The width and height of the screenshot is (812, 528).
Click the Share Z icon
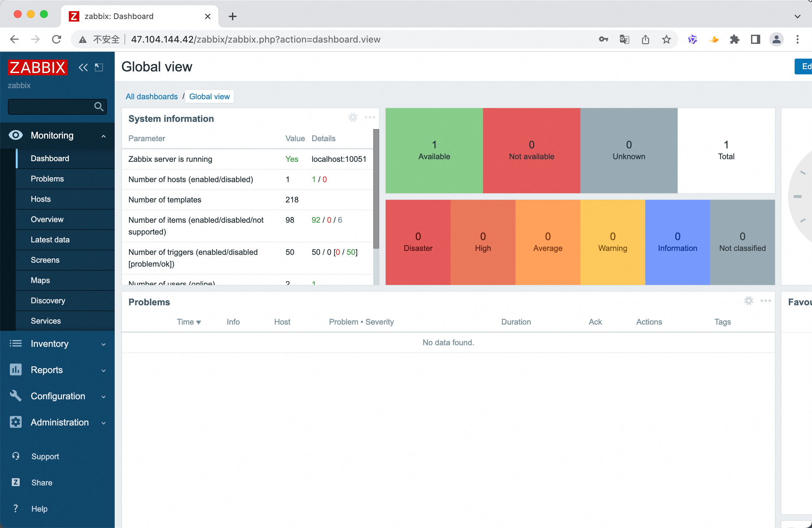[16, 482]
